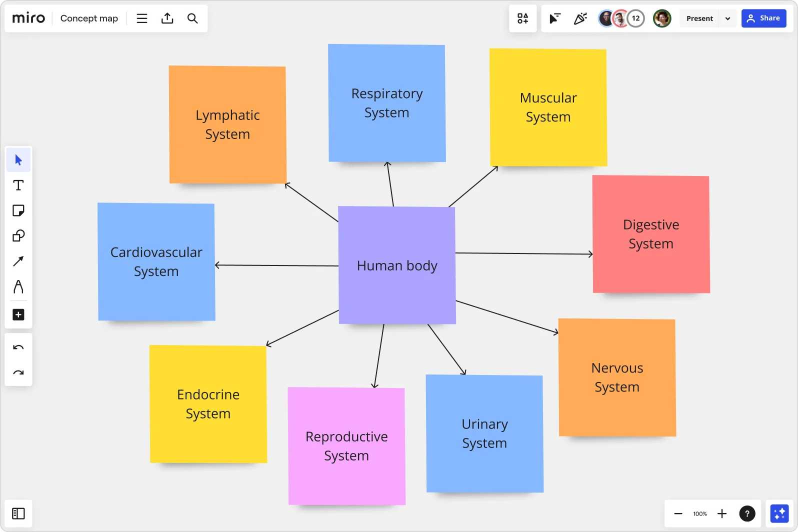Choose the sticky note tool
The height and width of the screenshot is (532, 798).
pyautogui.click(x=18, y=210)
